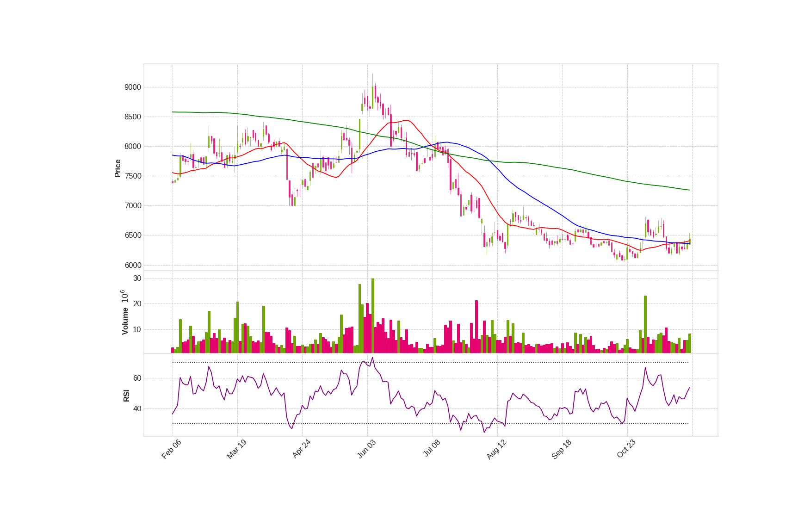Click the tallest green volume bar near Jun 03
Screen dimensions: 798x532
coord(373,315)
